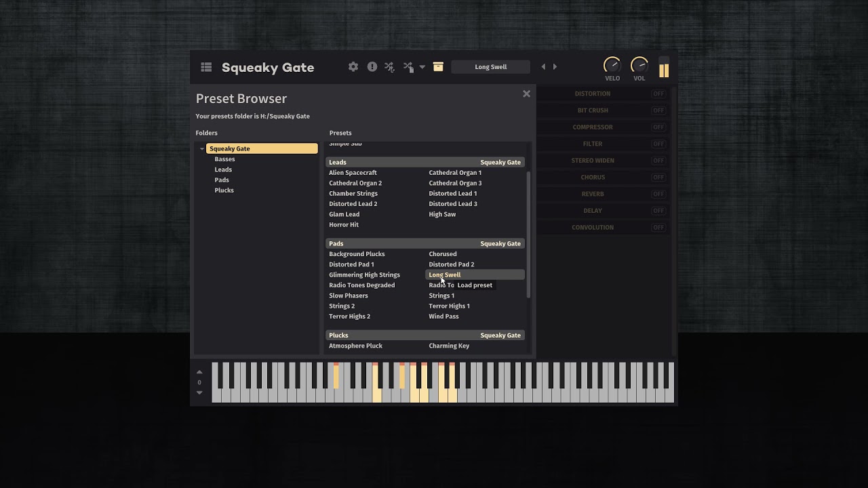Toggle the Filter effect switch
Screen dimensions: 868x488
pyautogui.click(x=658, y=144)
